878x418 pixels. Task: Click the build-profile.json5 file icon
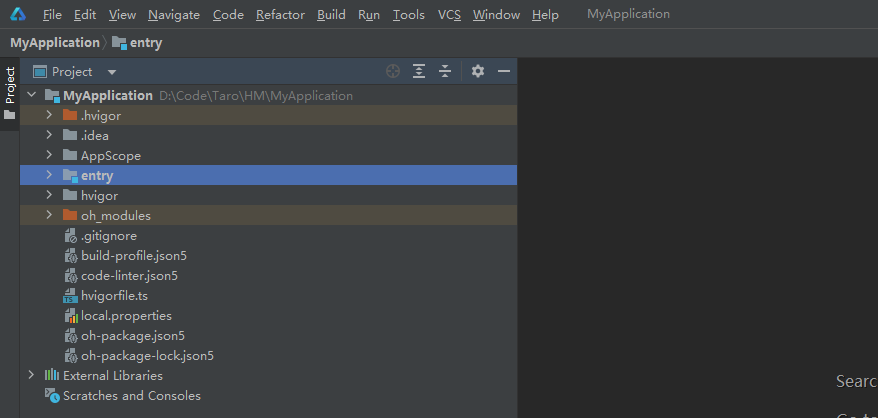(x=71, y=256)
